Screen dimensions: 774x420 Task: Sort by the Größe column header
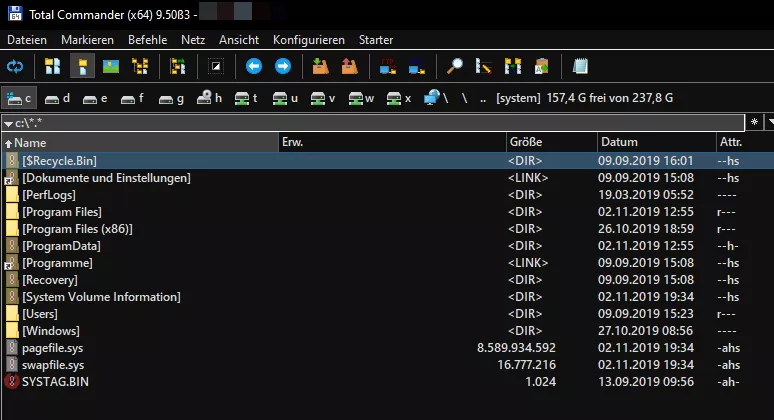(x=552, y=143)
